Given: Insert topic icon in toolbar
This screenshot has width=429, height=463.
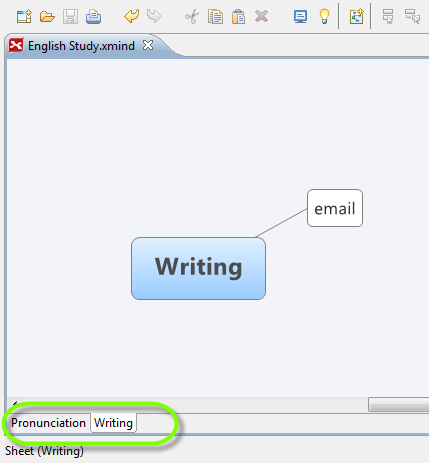Looking at the screenshot, I should 388,16.
